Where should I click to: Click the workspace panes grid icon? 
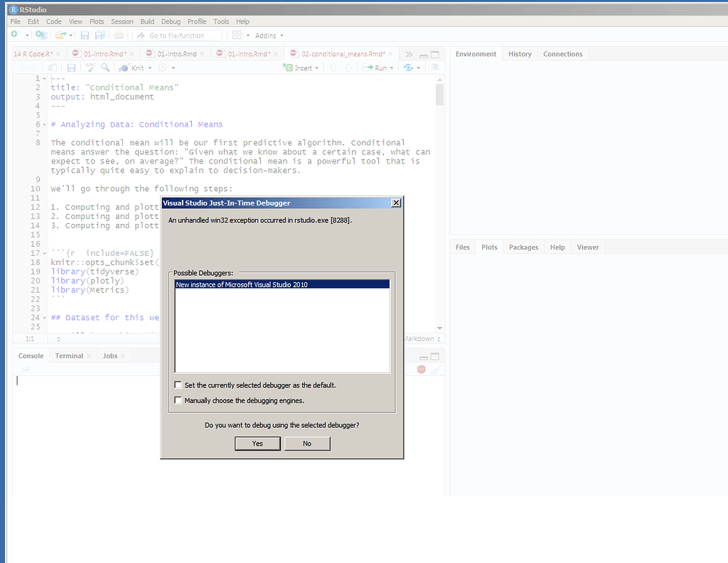coord(237,35)
